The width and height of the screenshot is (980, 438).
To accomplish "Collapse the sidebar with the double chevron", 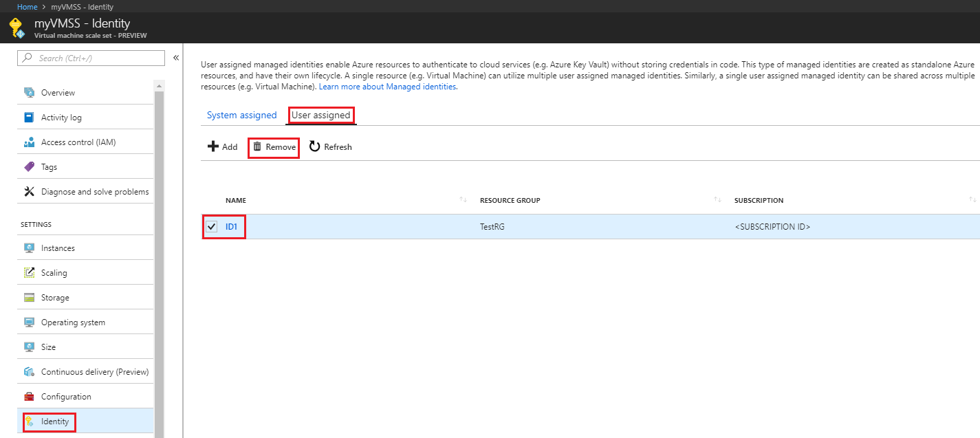I will [176, 58].
